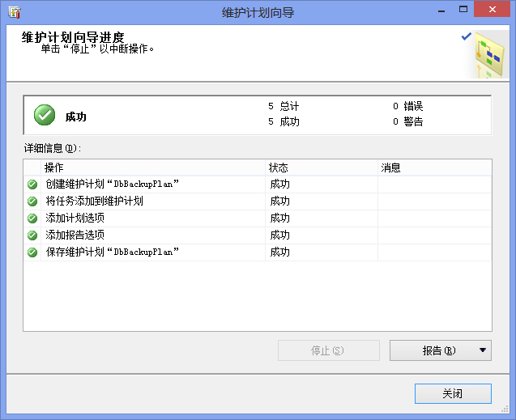Click green check icon beside 添加计划选项

[32, 218]
